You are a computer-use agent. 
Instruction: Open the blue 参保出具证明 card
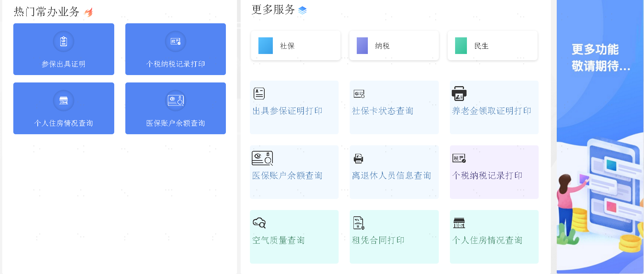(x=64, y=49)
